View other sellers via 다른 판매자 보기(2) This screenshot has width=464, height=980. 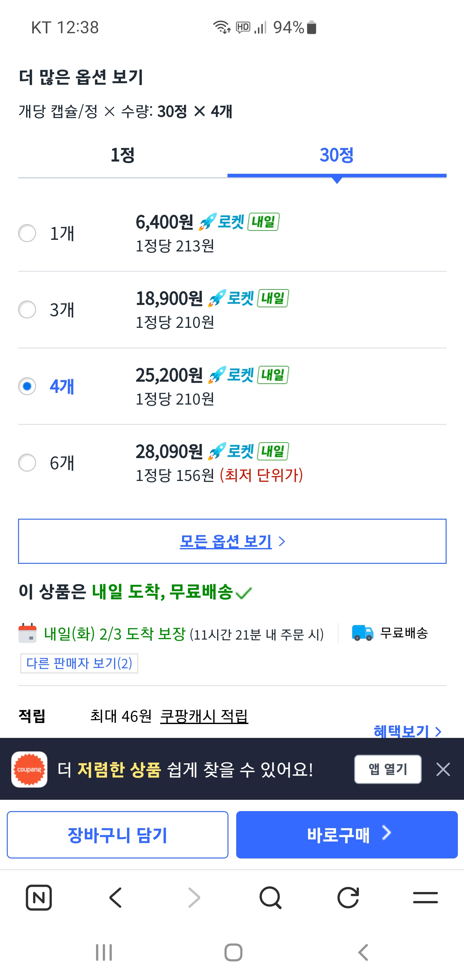point(79,663)
